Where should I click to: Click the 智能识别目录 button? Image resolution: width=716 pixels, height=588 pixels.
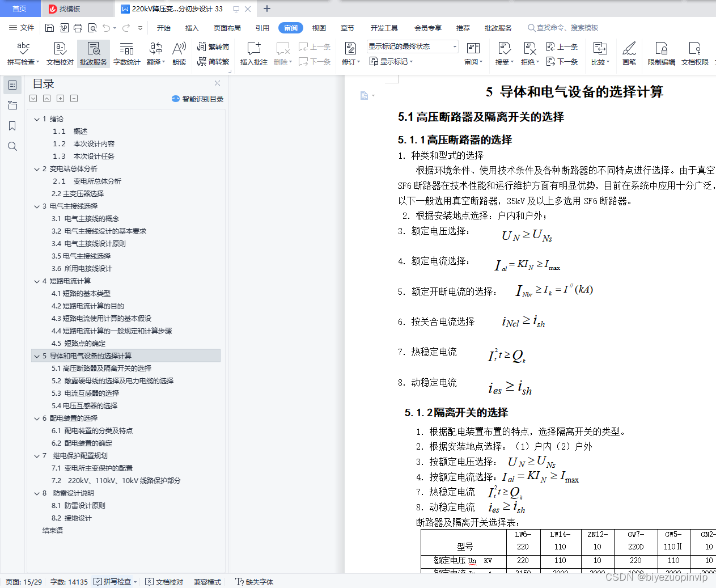[197, 99]
